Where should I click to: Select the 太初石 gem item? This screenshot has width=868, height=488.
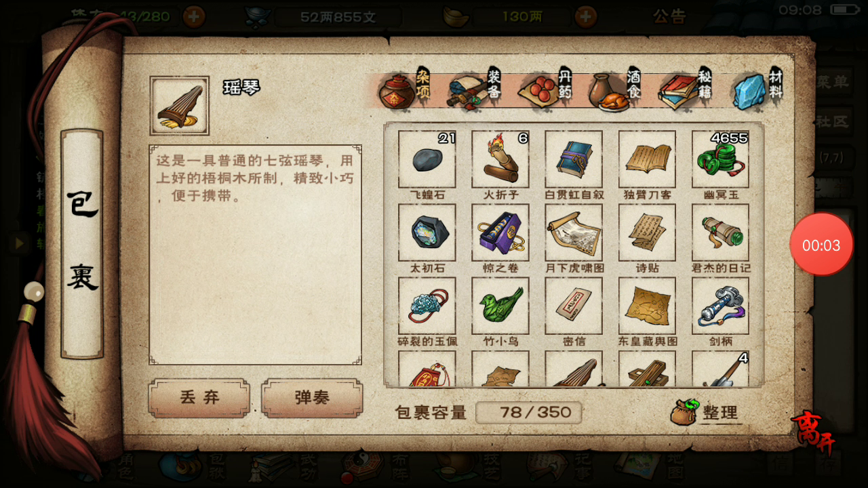(x=427, y=232)
